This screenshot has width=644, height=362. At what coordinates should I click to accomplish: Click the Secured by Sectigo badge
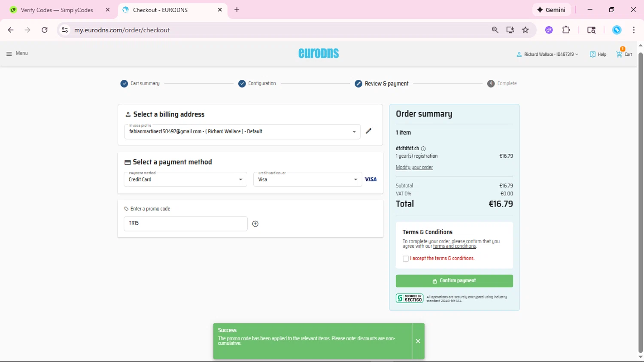coord(410,298)
